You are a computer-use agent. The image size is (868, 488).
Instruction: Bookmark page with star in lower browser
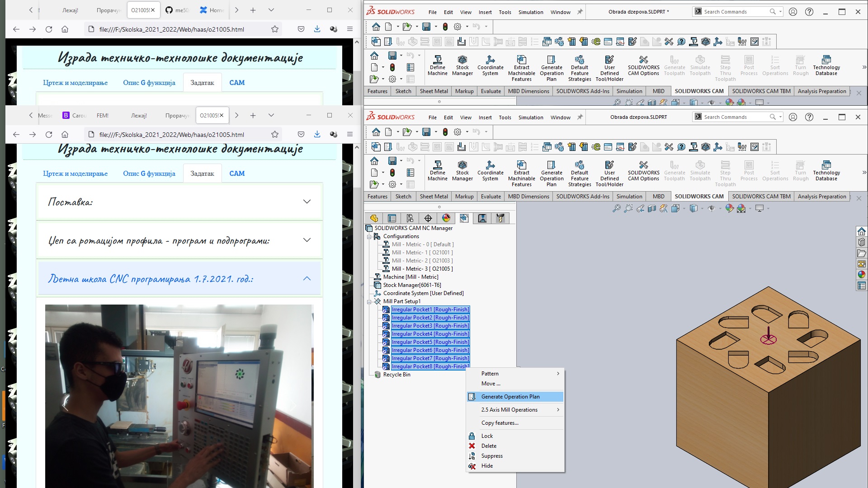coord(274,134)
